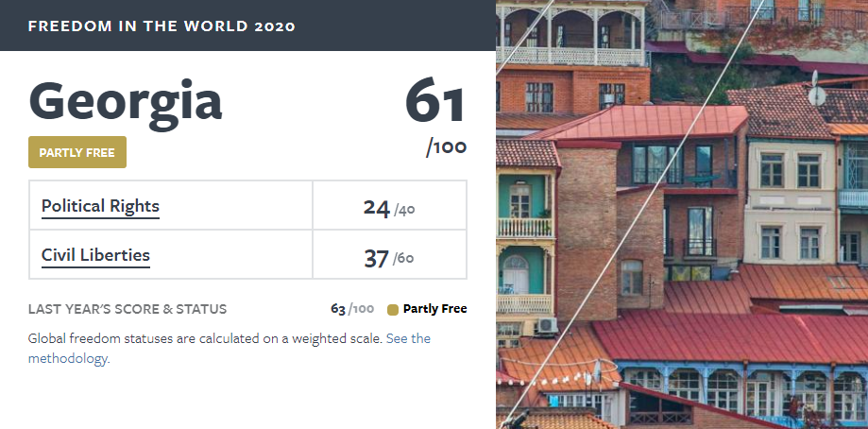Click the arched window on the teal balcony

point(516,274)
